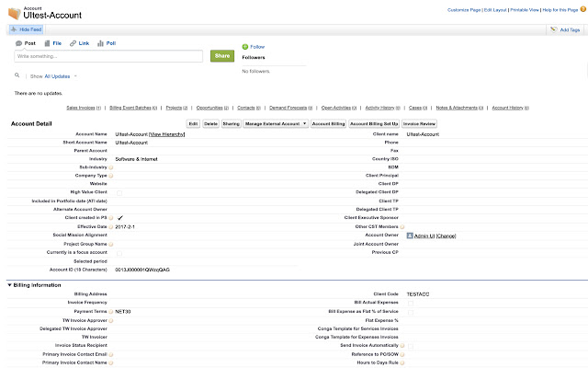Viewport: 588px width, 368px height.
Task: Click the Edit button in Account Detail
Action: [x=193, y=122]
